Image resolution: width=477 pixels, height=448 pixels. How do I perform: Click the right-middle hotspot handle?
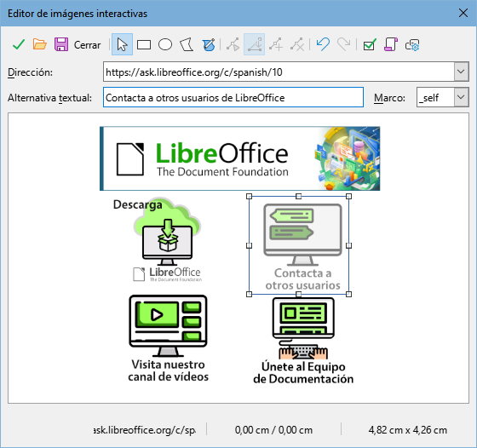pos(349,245)
